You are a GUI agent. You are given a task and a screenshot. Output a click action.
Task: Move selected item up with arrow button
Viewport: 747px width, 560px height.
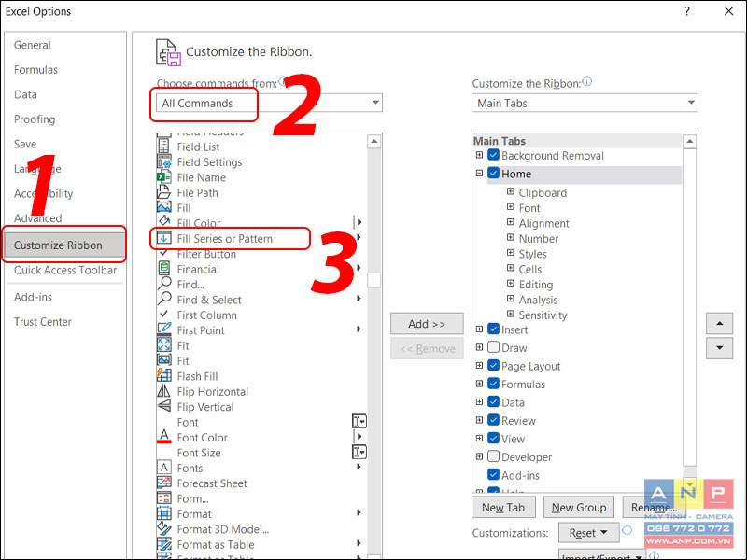pyautogui.click(x=719, y=324)
